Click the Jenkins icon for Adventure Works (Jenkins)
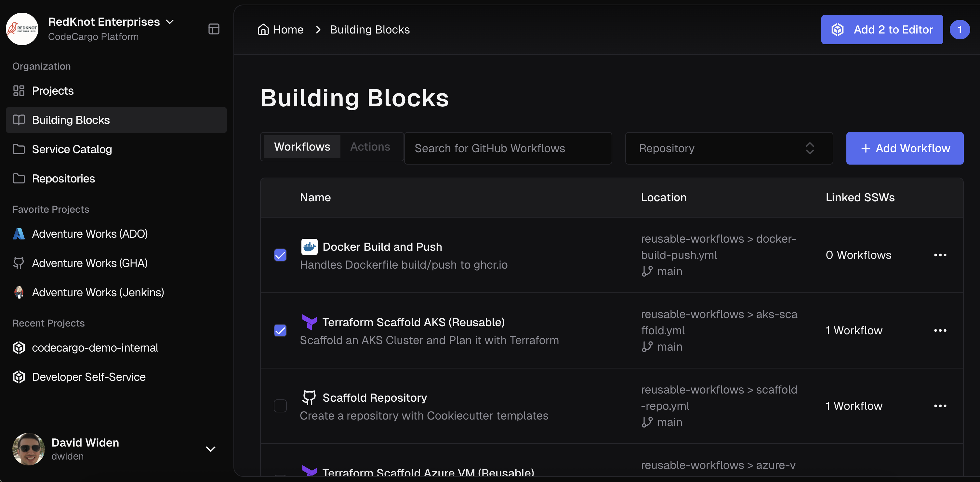 coord(18,292)
